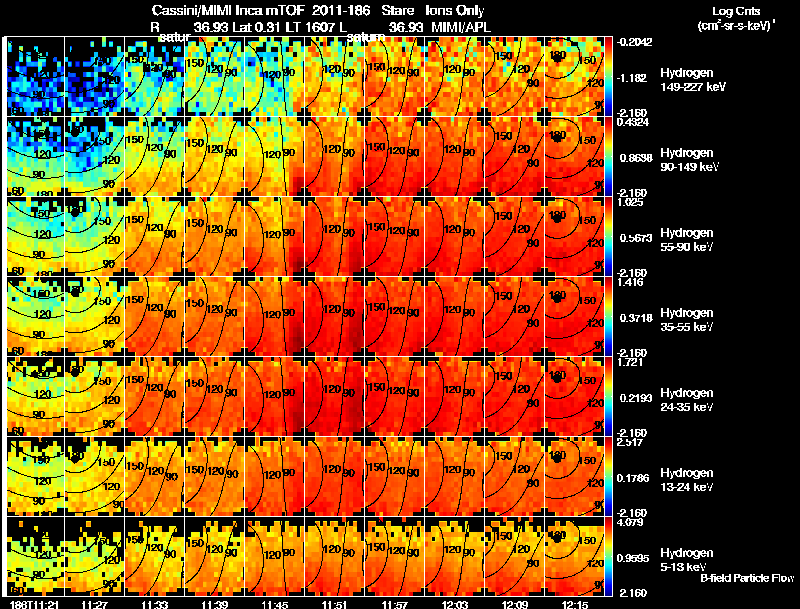Click the 11:33 time axis label
The height and width of the screenshot is (609, 800).
tap(155, 604)
